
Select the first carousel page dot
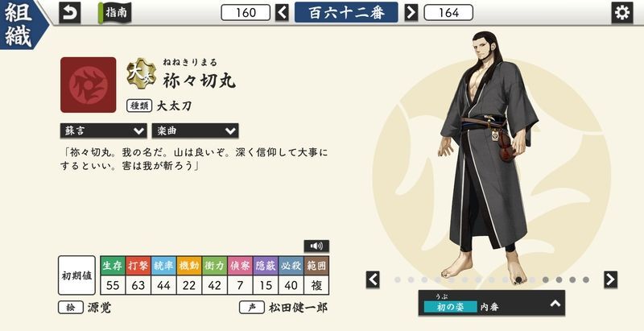[398, 279]
